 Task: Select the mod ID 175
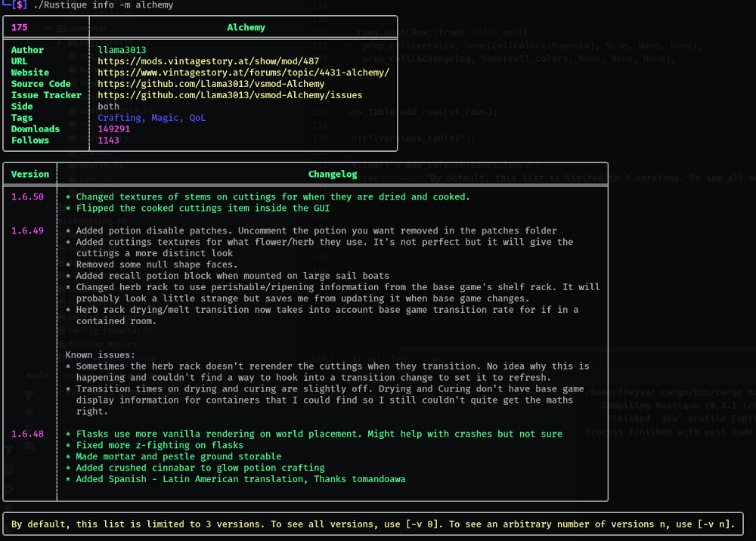[20, 27]
